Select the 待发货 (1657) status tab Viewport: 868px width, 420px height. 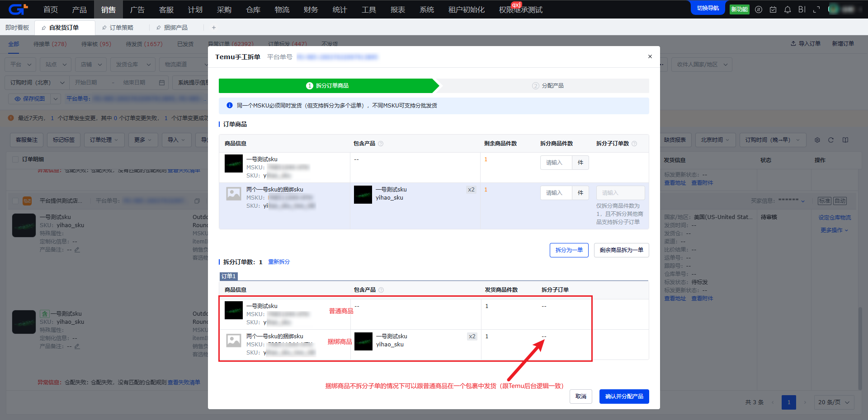click(x=144, y=44)
